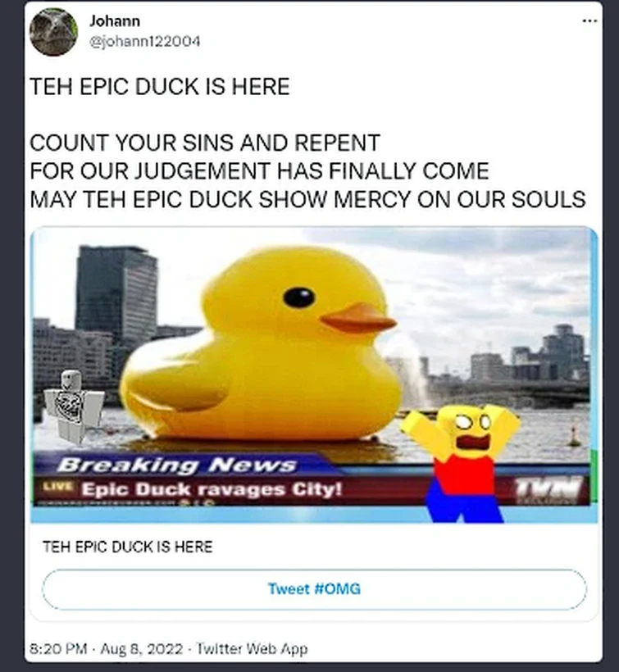Click the card title TEH EPIC DUCK IS HERE
This screenshot has height=672, width=619.
tap(128, 547)
